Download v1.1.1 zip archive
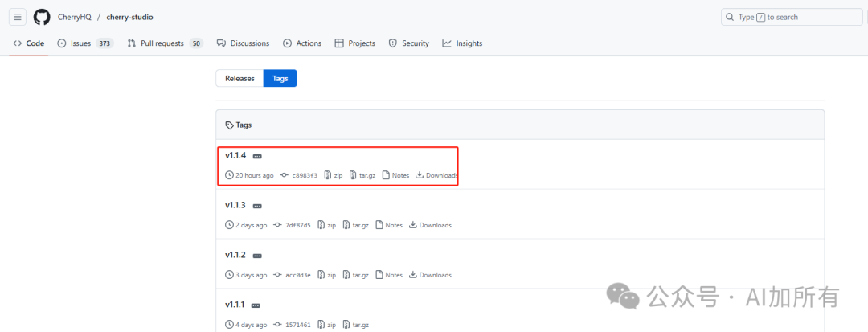The height and width of the screenshot is (332, 868). tap(326, 325)
